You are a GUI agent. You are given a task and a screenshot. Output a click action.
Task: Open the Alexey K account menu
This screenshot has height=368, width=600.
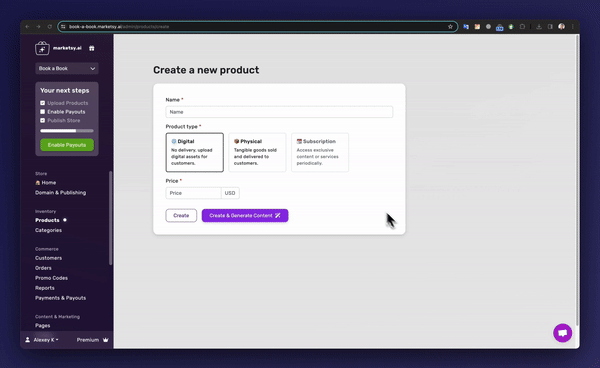(x=42, y=340)
